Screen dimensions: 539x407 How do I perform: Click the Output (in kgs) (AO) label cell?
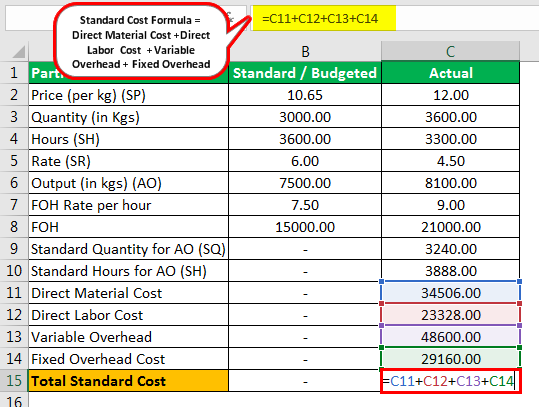click(x=129, y=183)
